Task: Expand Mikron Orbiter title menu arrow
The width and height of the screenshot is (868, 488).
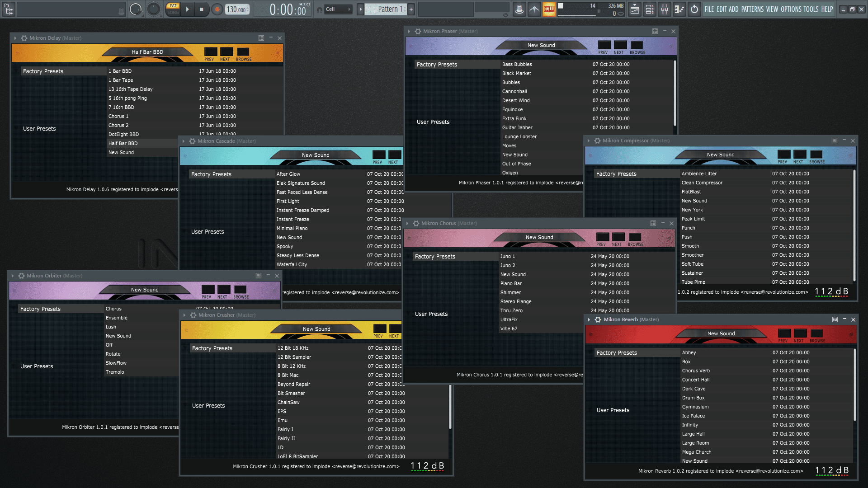Action: pos(13,276)
